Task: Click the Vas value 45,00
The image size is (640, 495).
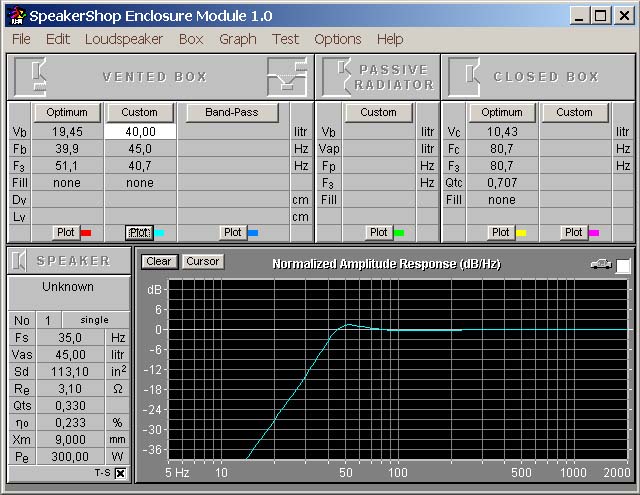Action: pyautogui.click(x=70, y=355)
